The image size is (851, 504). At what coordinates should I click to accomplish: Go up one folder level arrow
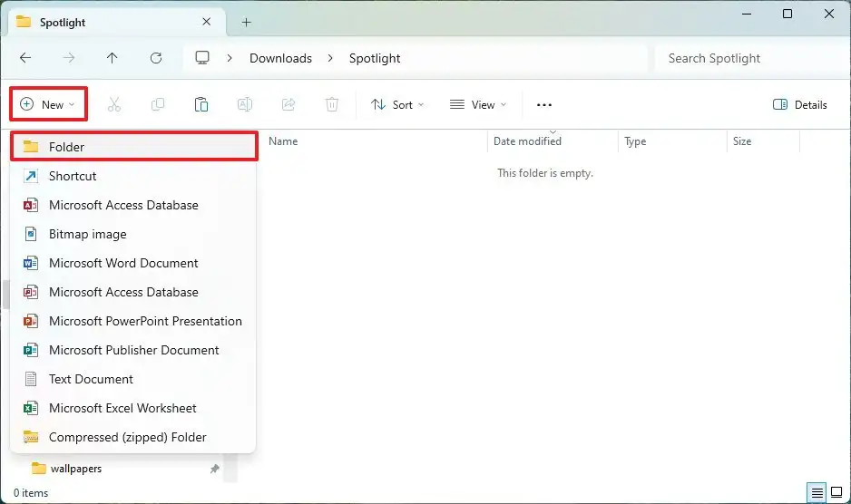tap(112, 58)
